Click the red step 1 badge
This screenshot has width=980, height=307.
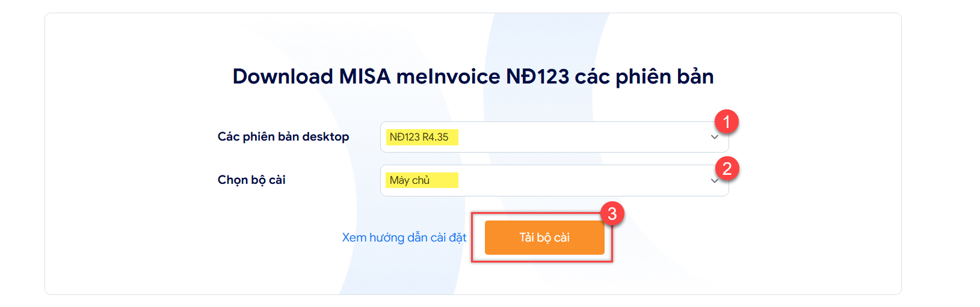(x=726, y=122)
